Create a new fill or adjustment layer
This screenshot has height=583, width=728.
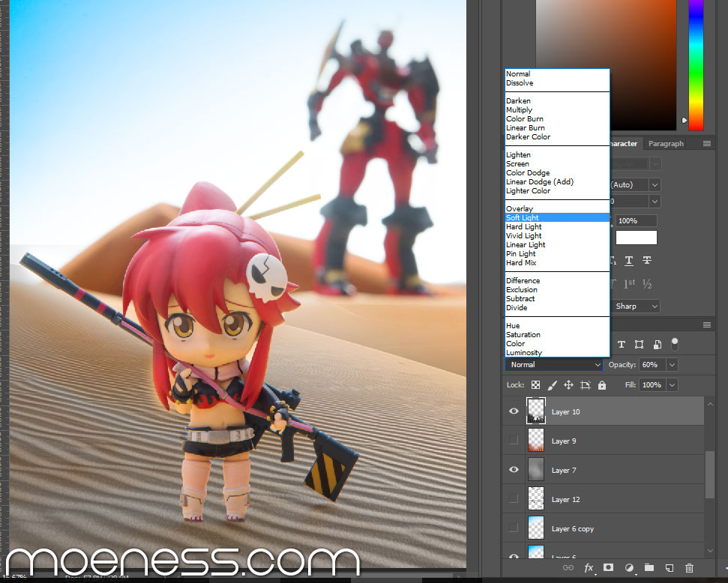point(629,568)
